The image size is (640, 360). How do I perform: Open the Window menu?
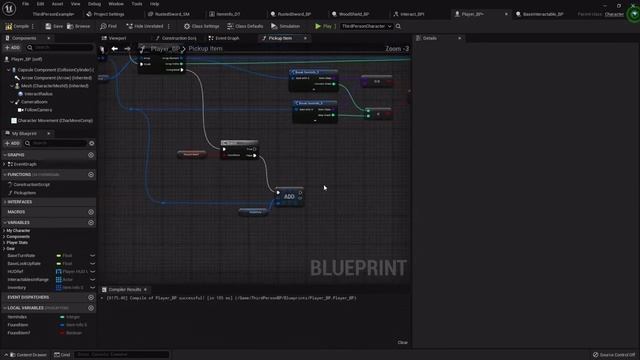(x=116, y=4)
